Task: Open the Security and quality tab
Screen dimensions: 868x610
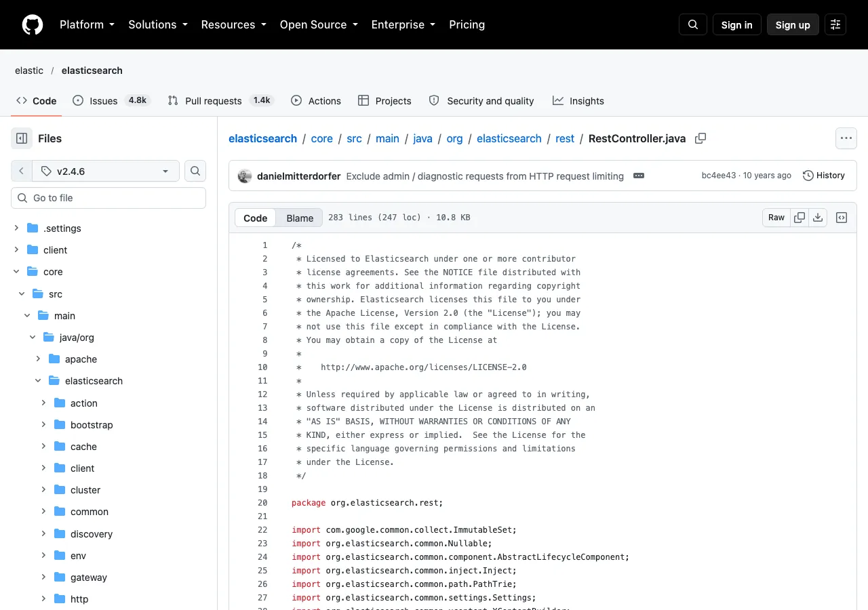Action: click(x=482, y=100)
